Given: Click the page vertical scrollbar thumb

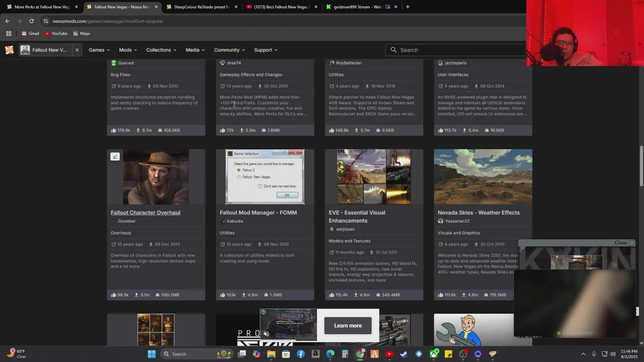Looking at the screenshot, I should (x=641, y=165).
